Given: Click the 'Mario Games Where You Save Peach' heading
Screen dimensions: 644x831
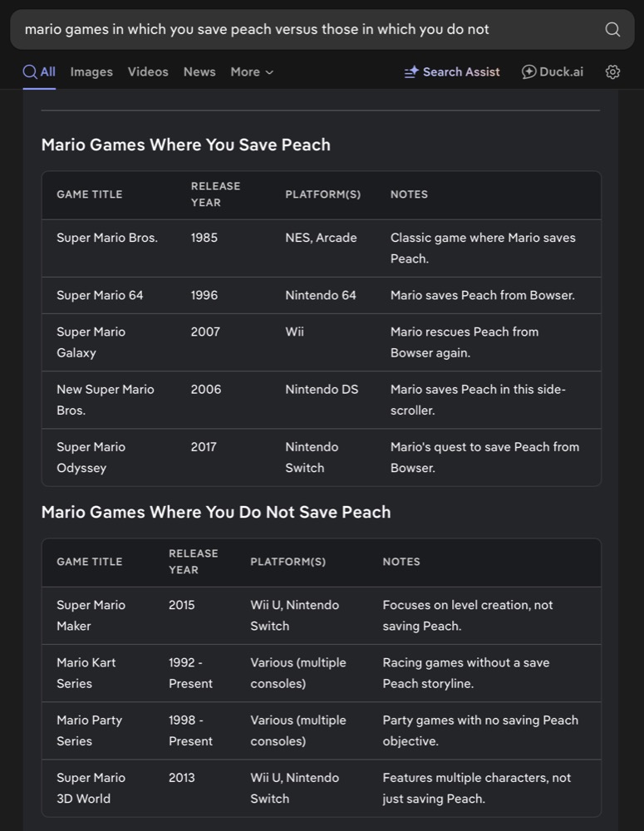Looking at the screenshot, I should (186, 145).
